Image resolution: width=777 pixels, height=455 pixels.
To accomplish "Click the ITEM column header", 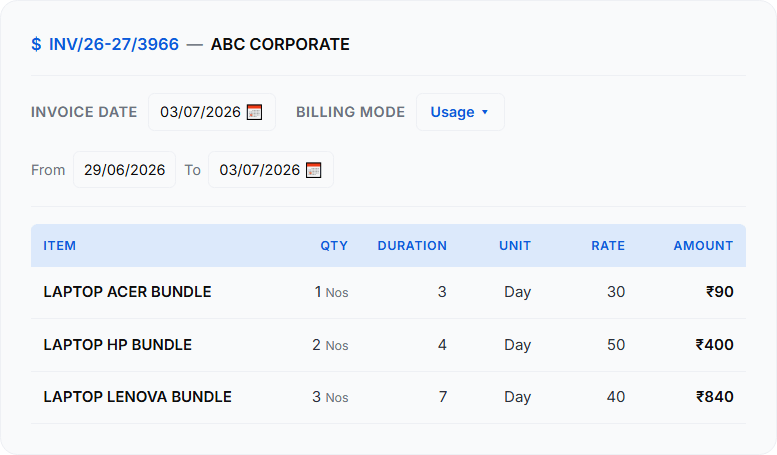I will click(59, 246).
